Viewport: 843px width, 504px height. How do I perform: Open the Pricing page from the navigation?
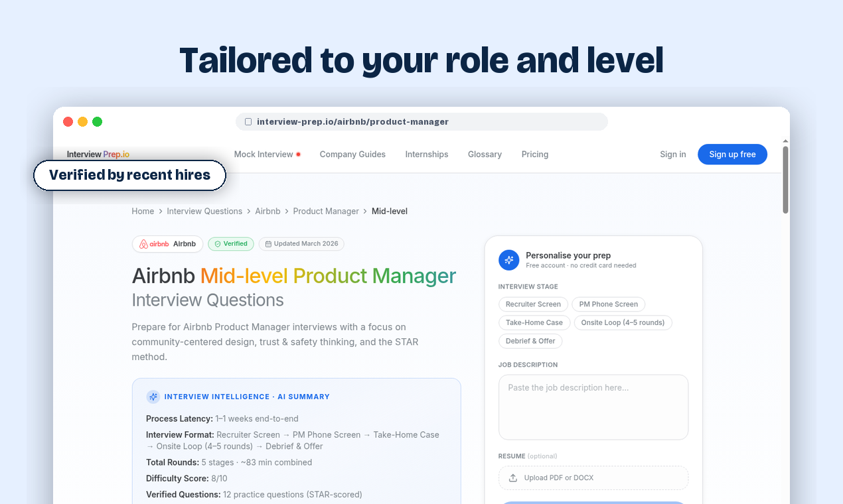pos(535,154)
